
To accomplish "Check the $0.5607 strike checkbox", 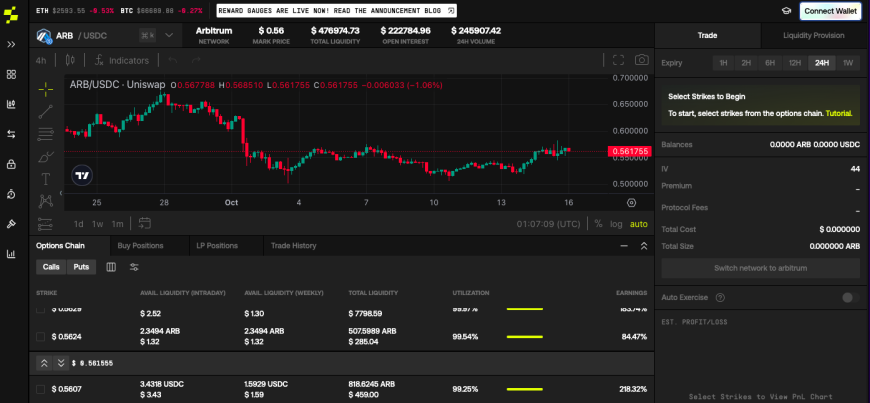I will click(x=41, y=389).
